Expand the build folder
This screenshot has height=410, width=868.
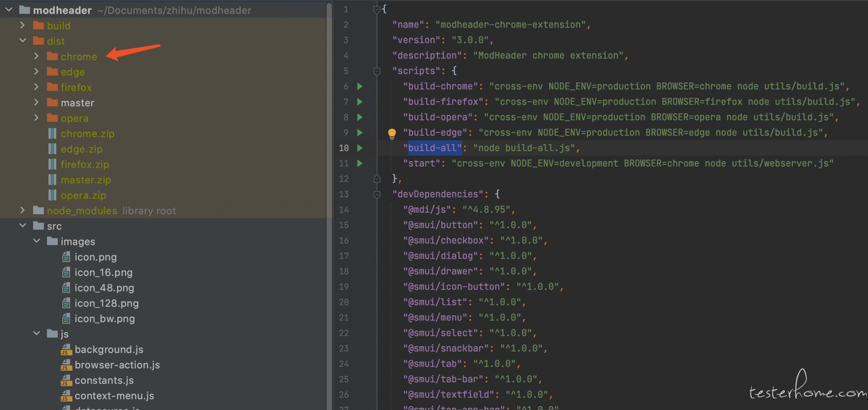(23, 25)
